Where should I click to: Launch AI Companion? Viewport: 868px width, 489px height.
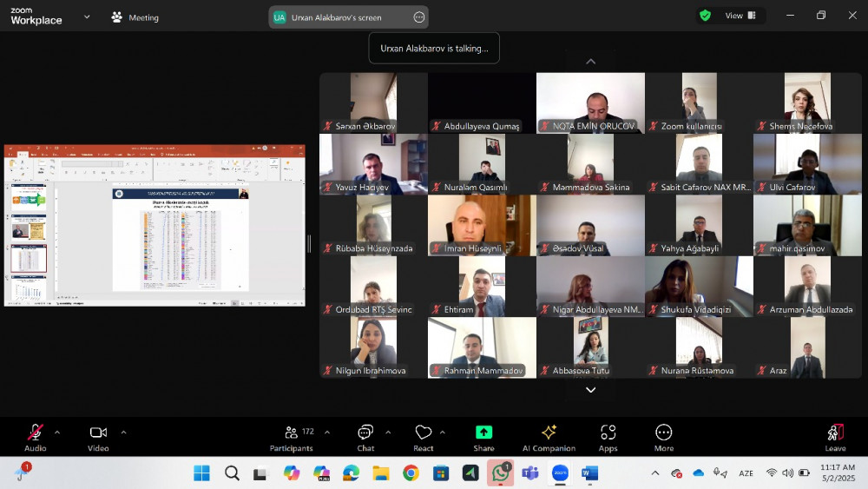coord(549,437)
